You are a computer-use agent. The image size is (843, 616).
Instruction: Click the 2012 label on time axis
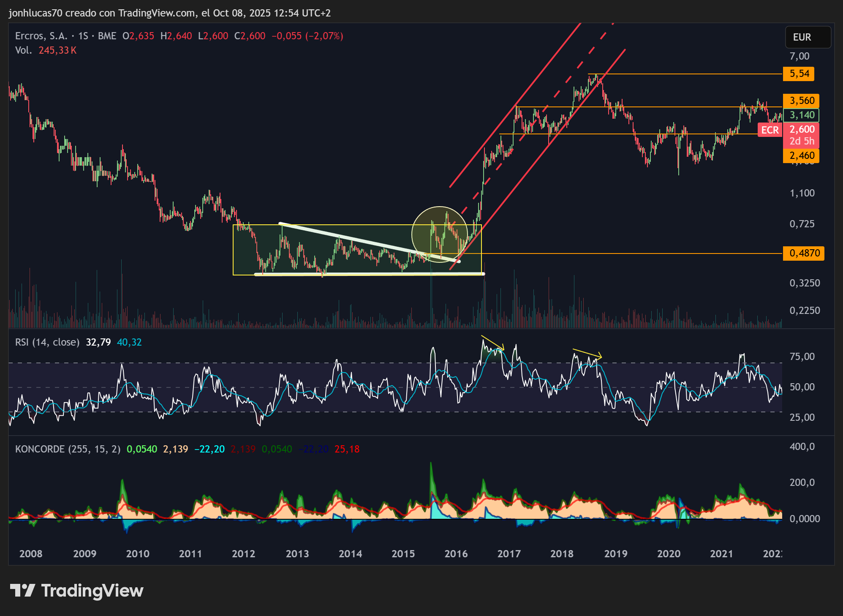click(x=244, y=554)
